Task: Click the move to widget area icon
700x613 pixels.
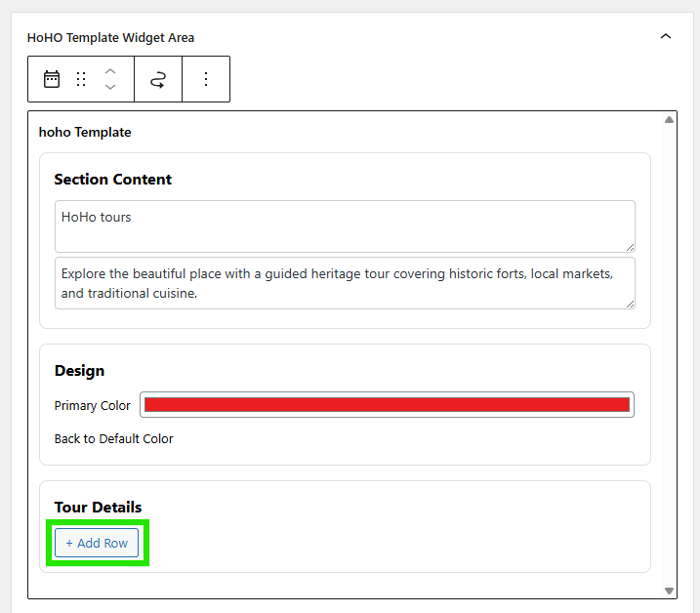Action: tap(158, 79)
